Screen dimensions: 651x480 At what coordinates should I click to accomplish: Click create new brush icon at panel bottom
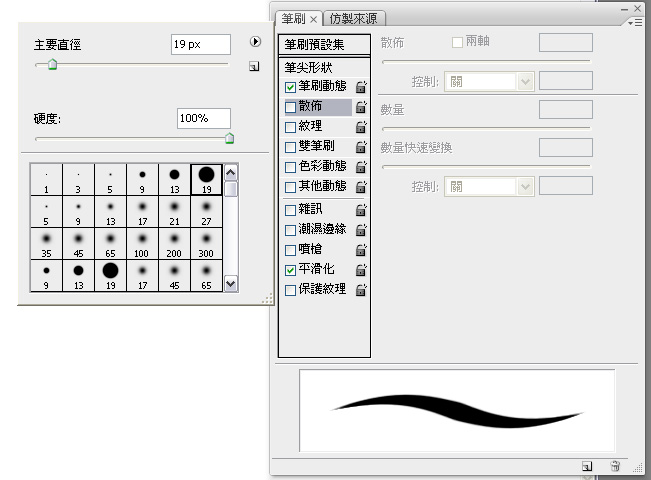point(587,466)
